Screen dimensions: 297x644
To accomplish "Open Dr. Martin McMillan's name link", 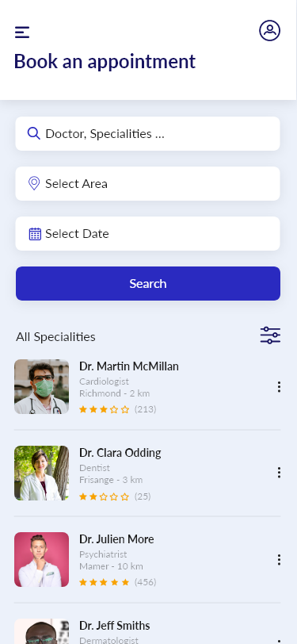I will [129, 366].
